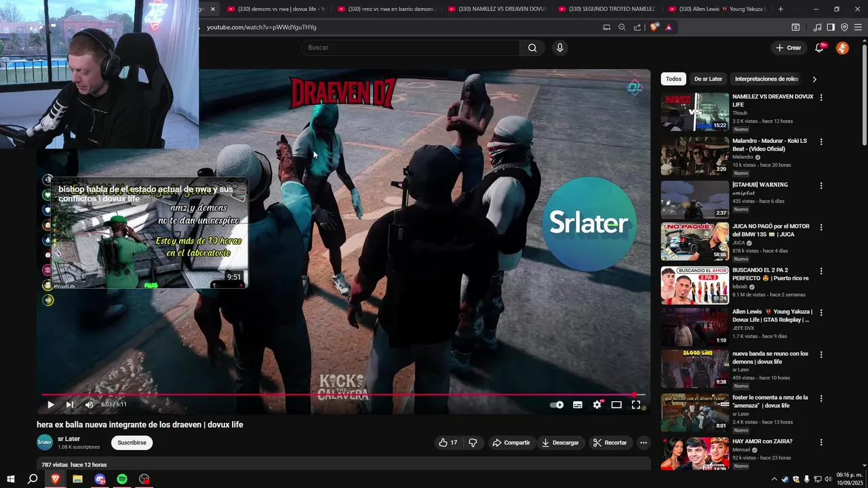
Task: Click the YouTube search field
Action: pyautogui.click(x=410, y=47)
